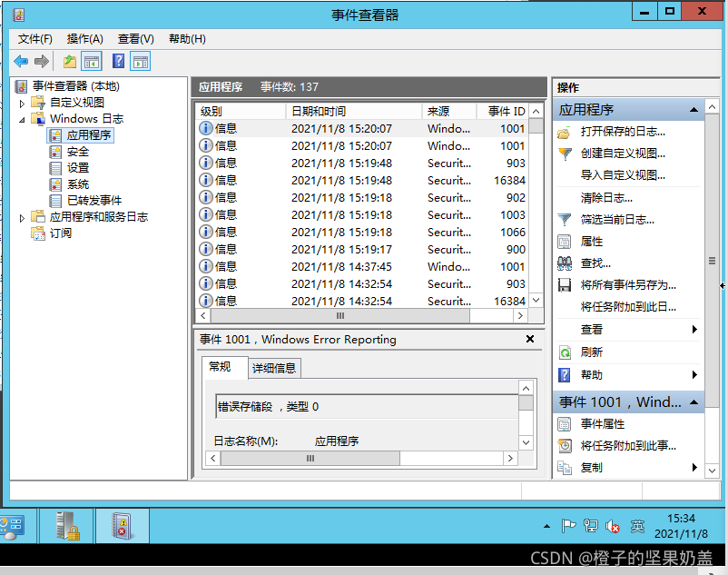Click 将所有事件另存为 save action
Image resolution: width=728 pixels, height=575 pixels.
(x=627, y=284)
